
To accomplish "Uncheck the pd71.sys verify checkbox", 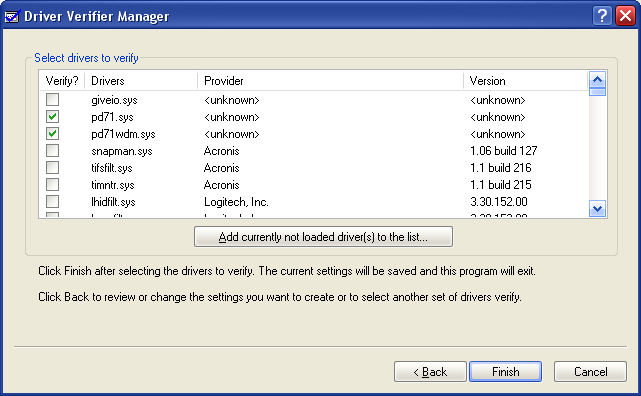I will point(52,117).
